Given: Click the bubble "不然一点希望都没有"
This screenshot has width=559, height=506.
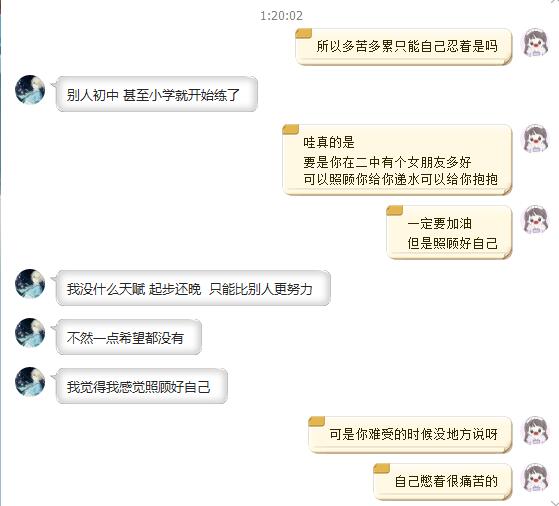Looking at the screenshot, I should [x=129, y=337].
